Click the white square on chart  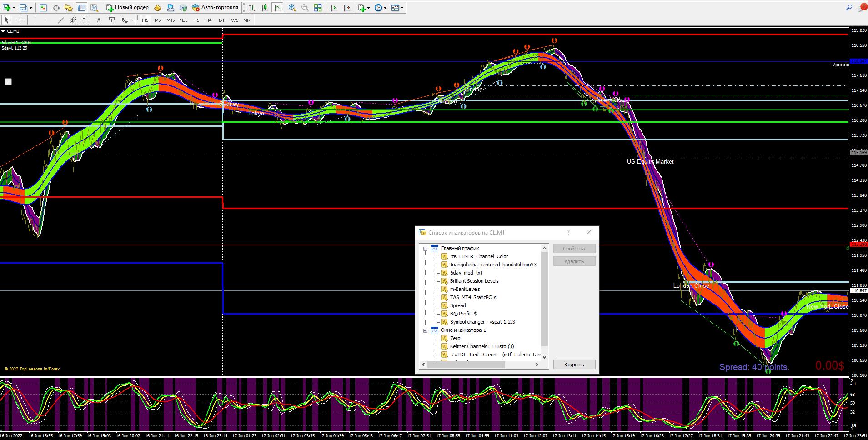click(8, 82)
